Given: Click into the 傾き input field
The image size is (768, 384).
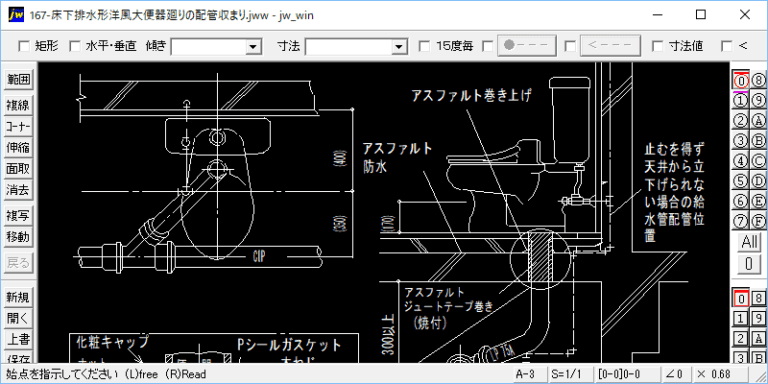Looking at the screenshot, I should (209, 47).
